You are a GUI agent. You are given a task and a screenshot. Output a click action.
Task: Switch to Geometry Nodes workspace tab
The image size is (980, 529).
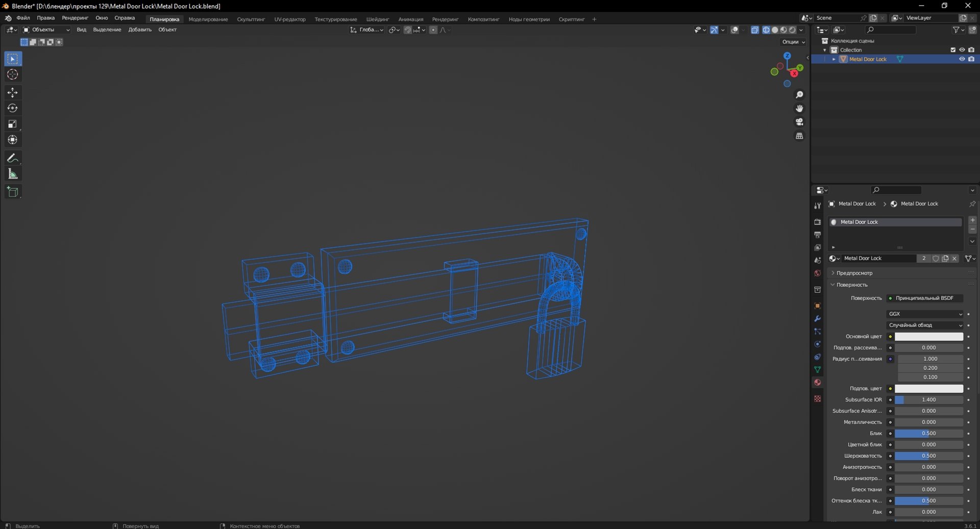point(529,19)
